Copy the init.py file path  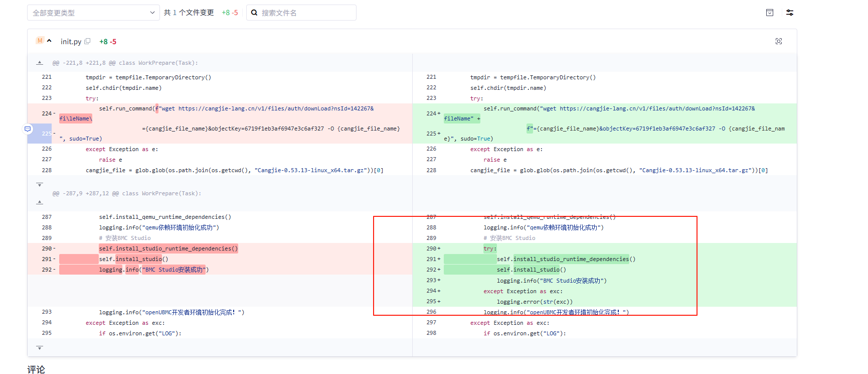[x=87, y=41]
